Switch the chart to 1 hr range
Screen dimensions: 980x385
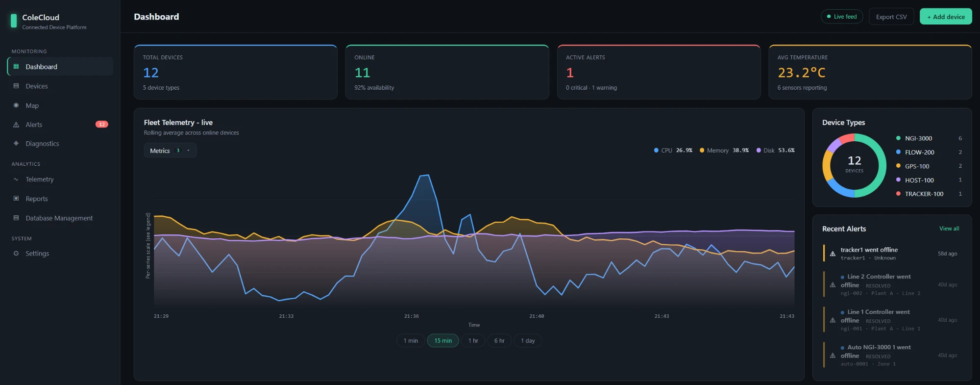(473, 341)
